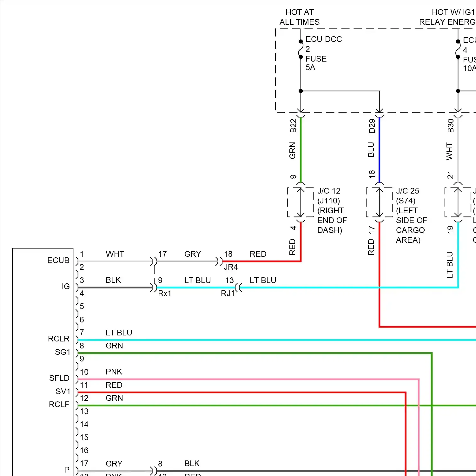
Task: Click LEFT SIDE OF CARGO AREA location text
Action: 412,225
